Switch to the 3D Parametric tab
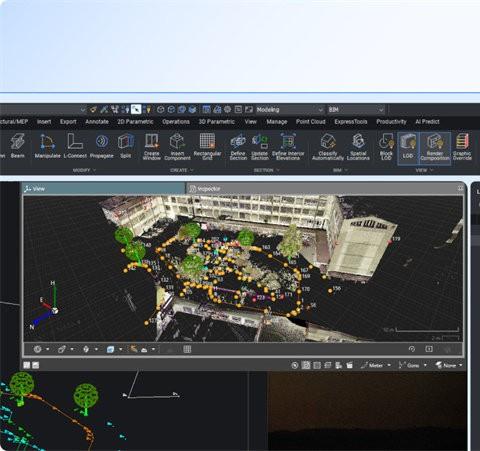This screenshot has width=480, height=451. tap(217, 122)
